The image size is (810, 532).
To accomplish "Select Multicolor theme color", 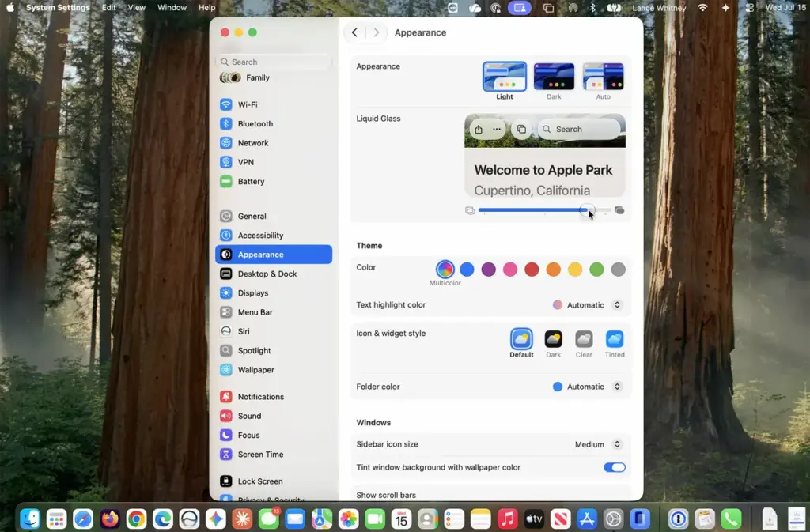I will [x=445, y=270].
